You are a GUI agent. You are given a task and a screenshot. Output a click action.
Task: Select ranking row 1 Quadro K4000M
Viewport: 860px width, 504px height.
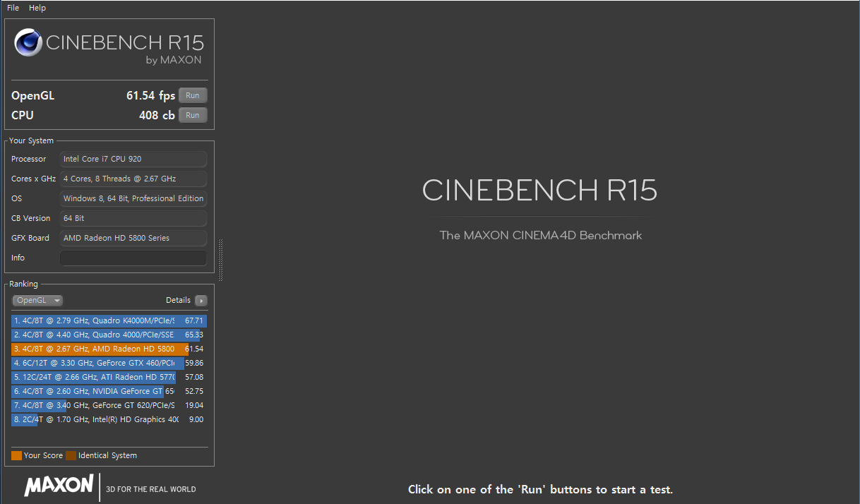tap(109, 320)
